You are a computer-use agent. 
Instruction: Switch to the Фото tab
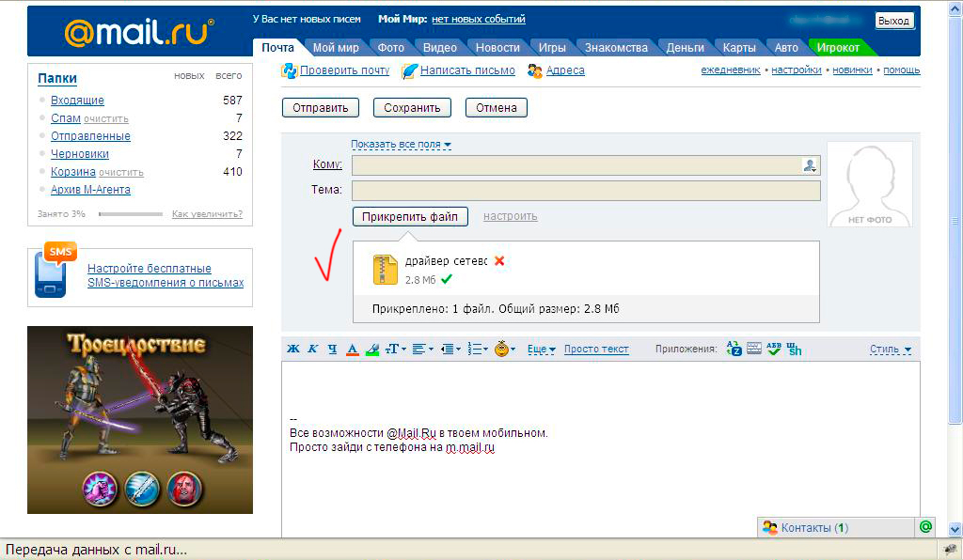point(390,48)
